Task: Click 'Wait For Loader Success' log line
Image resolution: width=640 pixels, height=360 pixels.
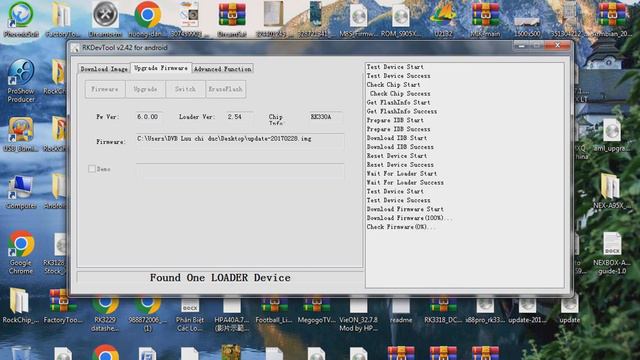Action: (x=405, y=182)
